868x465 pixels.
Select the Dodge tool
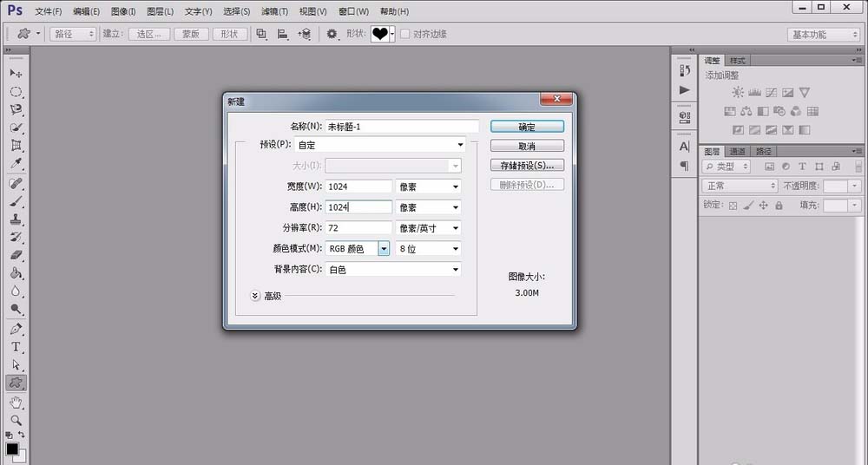click(x=16, y=310)
